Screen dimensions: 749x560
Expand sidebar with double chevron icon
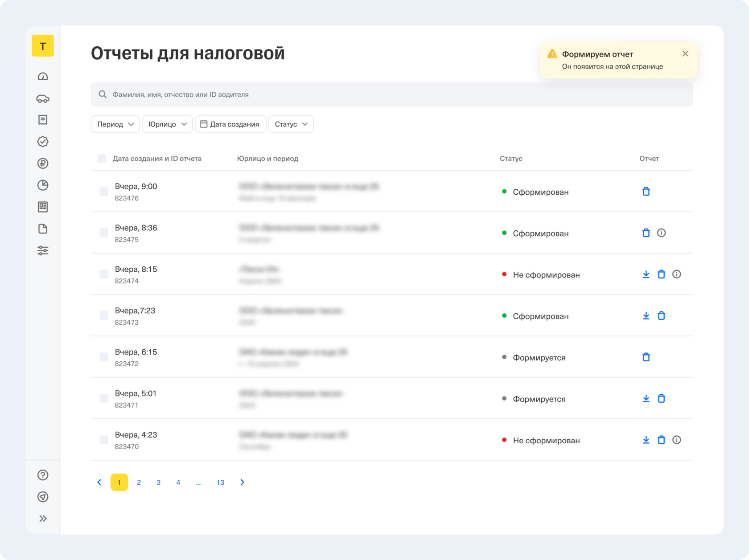43,519
